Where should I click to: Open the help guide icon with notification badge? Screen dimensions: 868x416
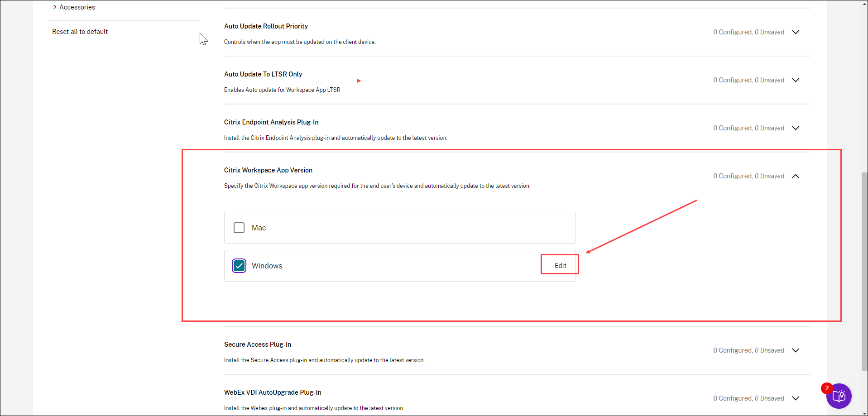coord(839,396)
